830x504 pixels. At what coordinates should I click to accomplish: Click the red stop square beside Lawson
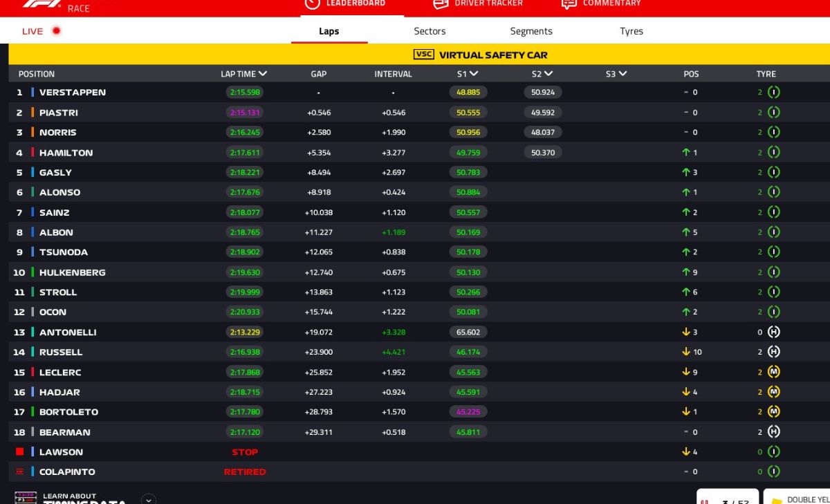pyautogui.click(x=19, y=451)
